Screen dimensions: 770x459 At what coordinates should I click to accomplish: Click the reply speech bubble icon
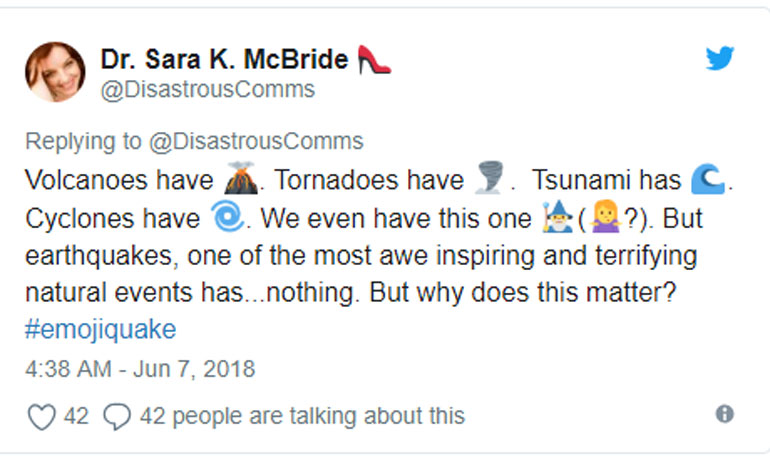point(117,415)
